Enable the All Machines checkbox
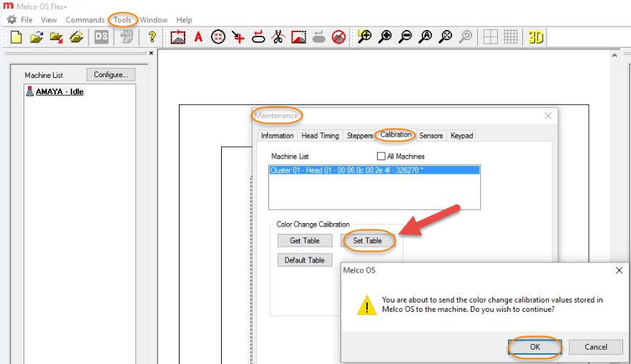This screenshot has height=364, width=631. click(x=381, y=156)
